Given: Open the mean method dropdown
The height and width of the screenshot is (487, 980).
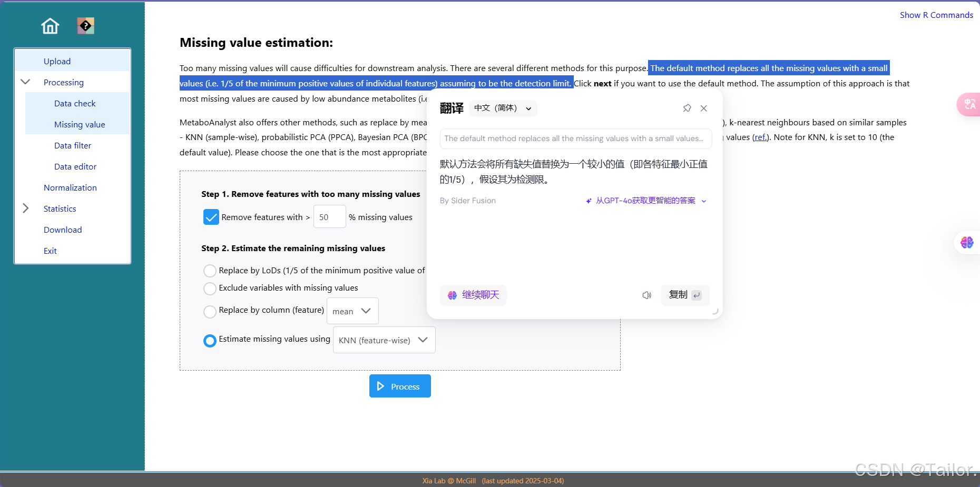Looking at the screenshot, I should (x=352, y=311).
